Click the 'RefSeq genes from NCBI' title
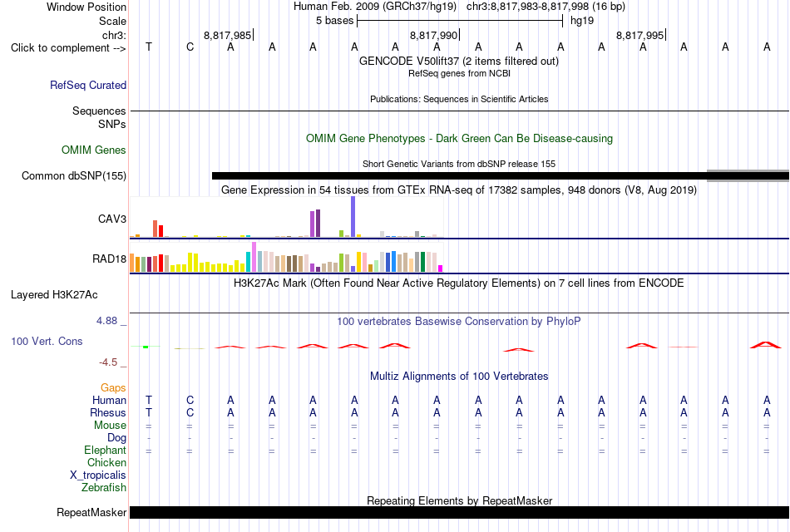790x532 pixels. point(459,73)
